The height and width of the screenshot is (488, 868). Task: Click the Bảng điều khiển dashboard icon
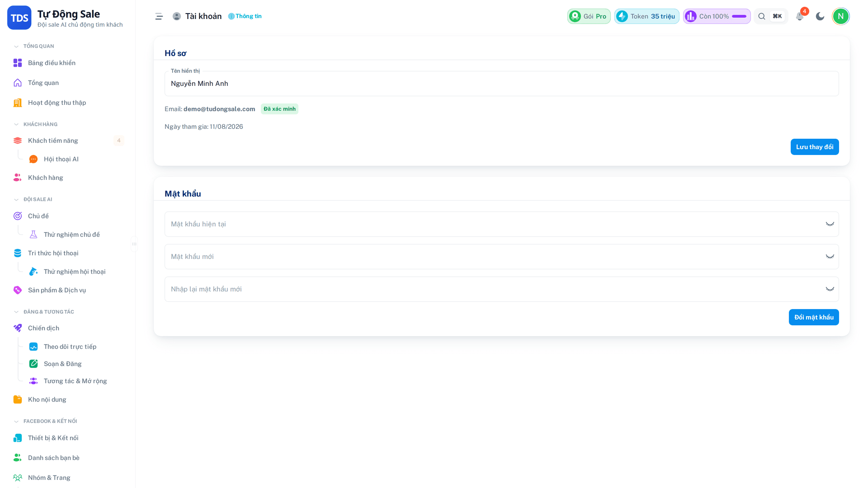click(x=18, y=63)
